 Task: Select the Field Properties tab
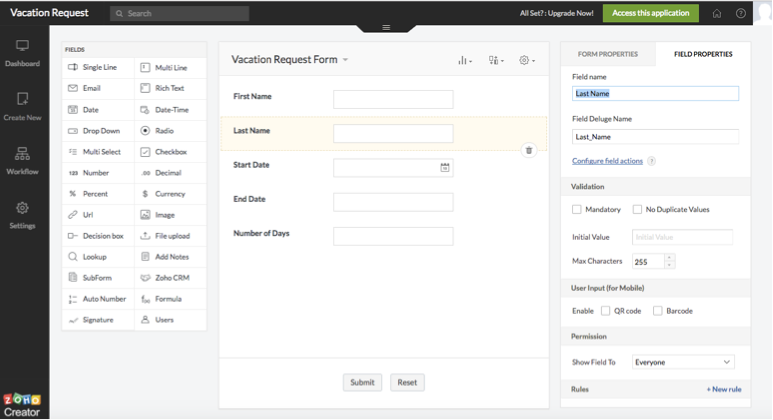click(703, 54)
